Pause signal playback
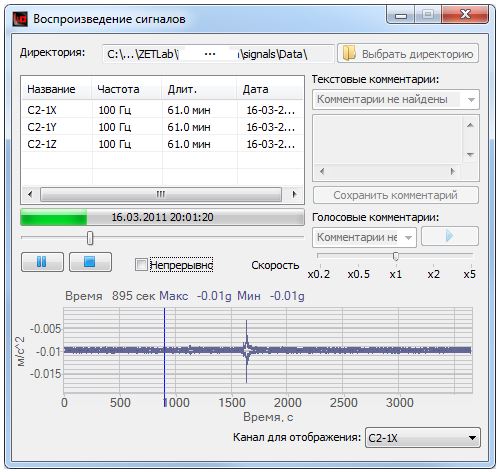 click(42, 262)
